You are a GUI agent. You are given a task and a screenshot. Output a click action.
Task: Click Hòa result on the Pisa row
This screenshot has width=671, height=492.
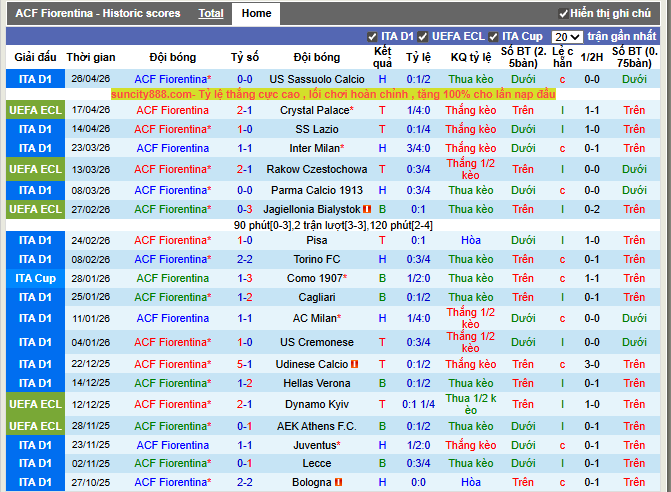471,240
